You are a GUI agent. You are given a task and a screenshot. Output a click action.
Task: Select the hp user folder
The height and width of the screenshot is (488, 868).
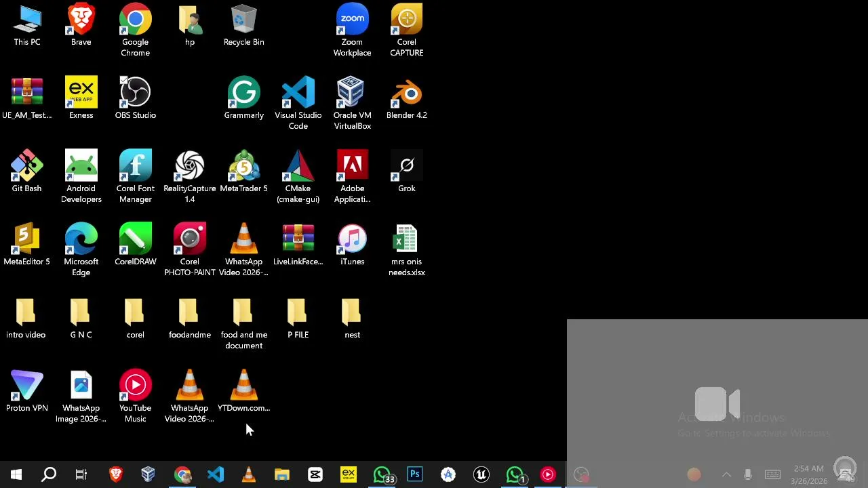pyautogui.click(x=190, y=26)
